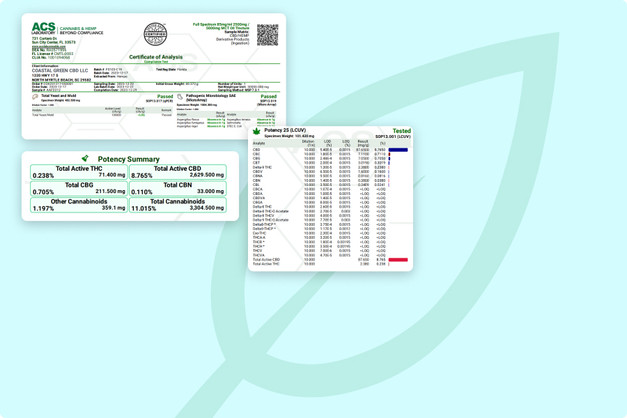Click the Total Yeast and Mold icon
This screenshot has width=627, height=418.
point(35,97)
